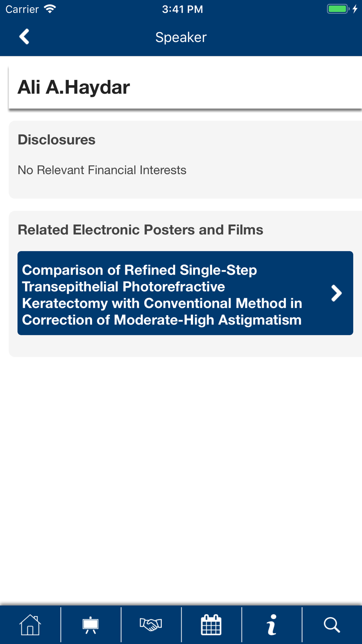Tap the clock showing 3:41 PM
362x644 pixels.
[182, 9]
